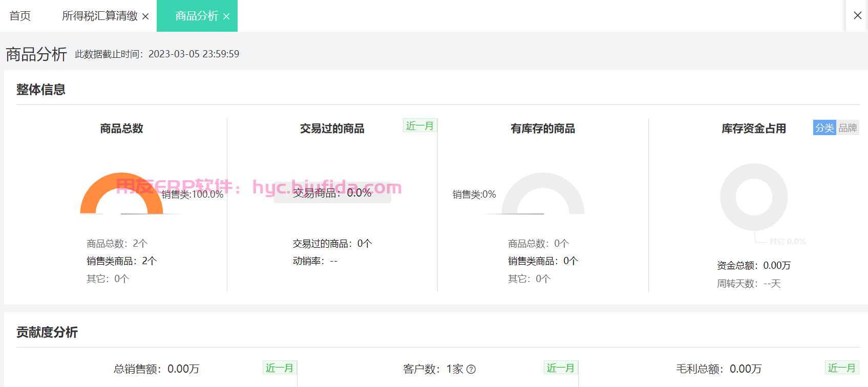This screenshot has height=387, width=868.
Task: Click the 贡献度分析 section heading
Action: (x=47, y=332)
